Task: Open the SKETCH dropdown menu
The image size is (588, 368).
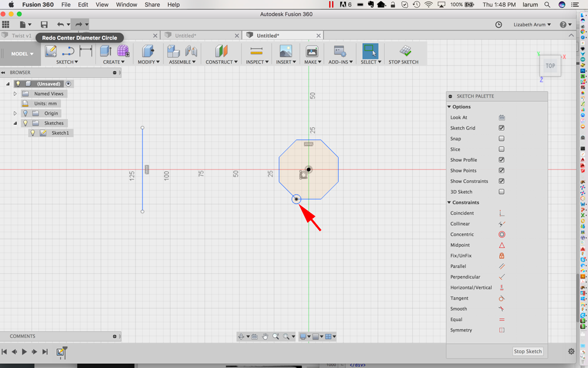Action: tap(67, 62)
